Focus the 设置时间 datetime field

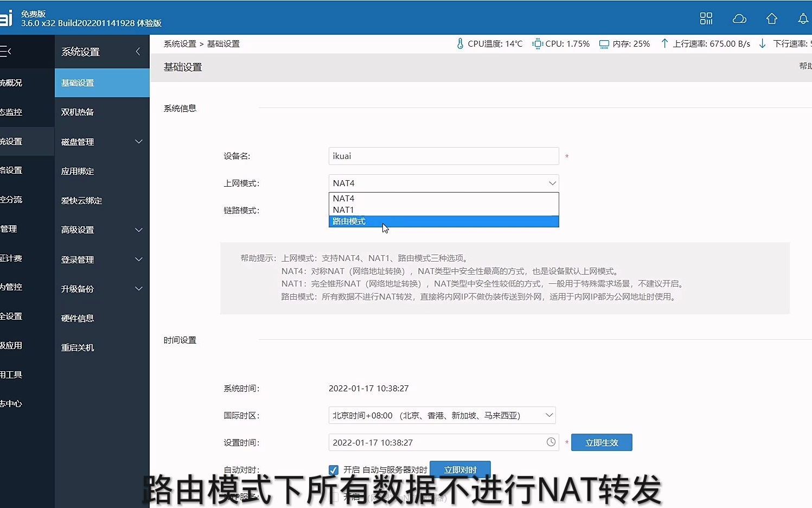click(x=444, y=442)
